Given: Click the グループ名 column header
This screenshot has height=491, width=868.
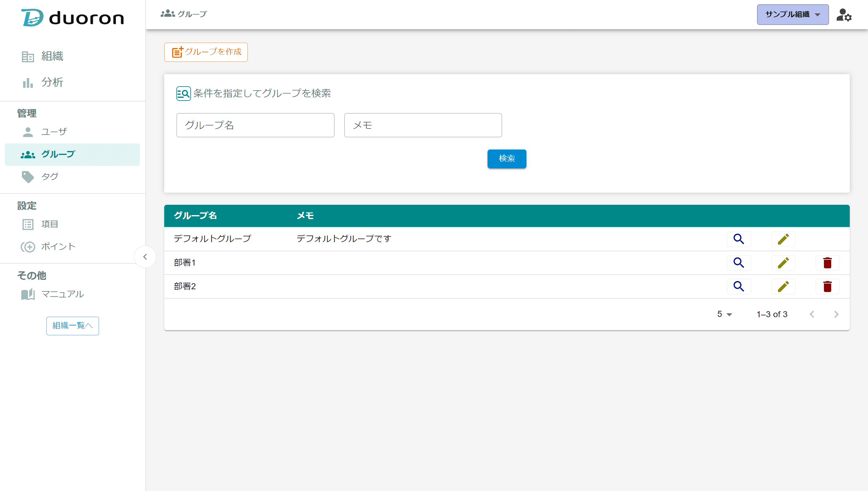Looking at the screenshot, I should 195,216.
